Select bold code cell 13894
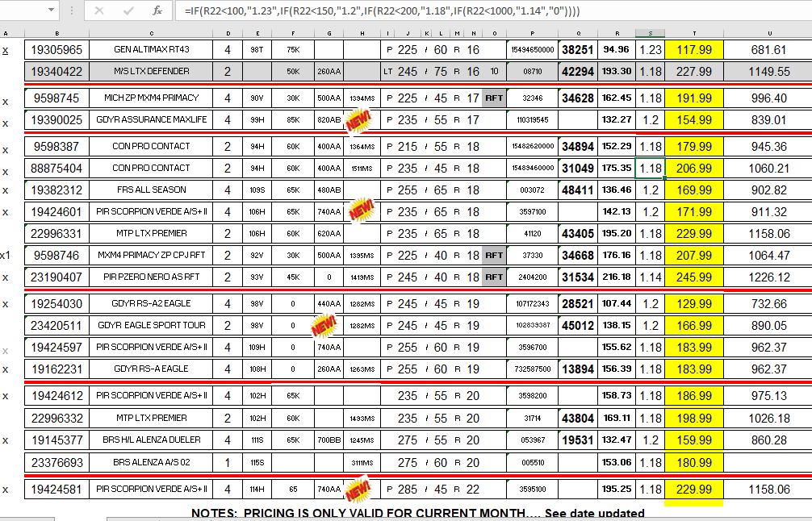This screenshot has width=812, height=521. point(578,369)
